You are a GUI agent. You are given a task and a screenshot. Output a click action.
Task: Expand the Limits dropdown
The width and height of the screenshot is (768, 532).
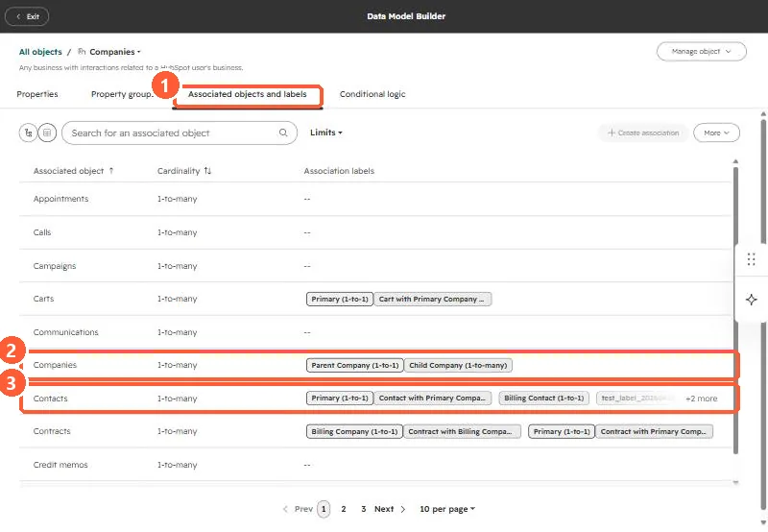[x=326, y=133]
